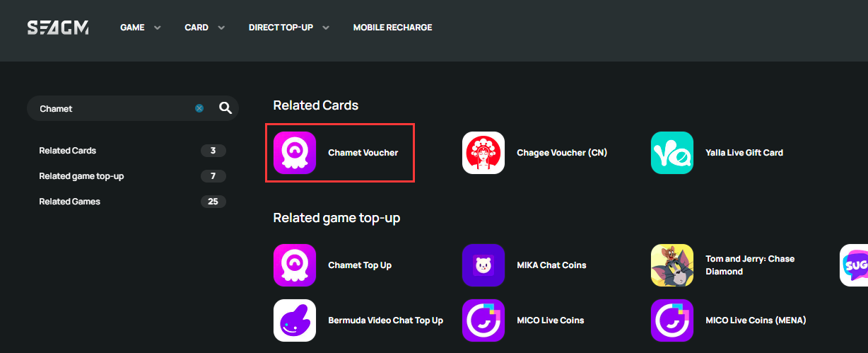Expand the DIRECT TOP-UP dropdown
The height and width of the screenshot is (353, 868).
(289, 28)
